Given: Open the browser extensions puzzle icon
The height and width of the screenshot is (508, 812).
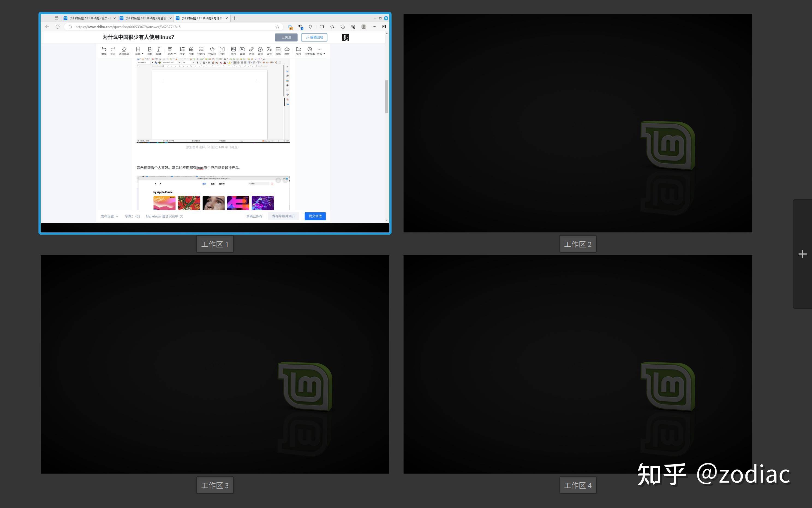Looking at the screenshot, I should tap(311, 26).
